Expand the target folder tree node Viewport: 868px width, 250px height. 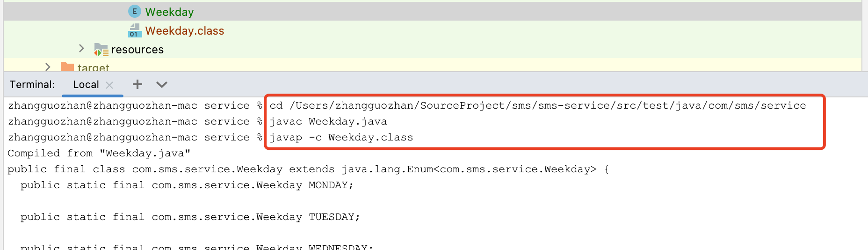(x=48, y=67)
